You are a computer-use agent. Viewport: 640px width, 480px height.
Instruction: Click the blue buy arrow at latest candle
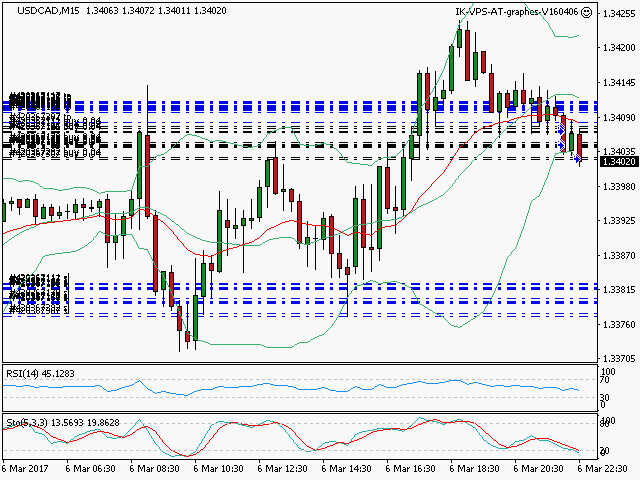(578, 158)
